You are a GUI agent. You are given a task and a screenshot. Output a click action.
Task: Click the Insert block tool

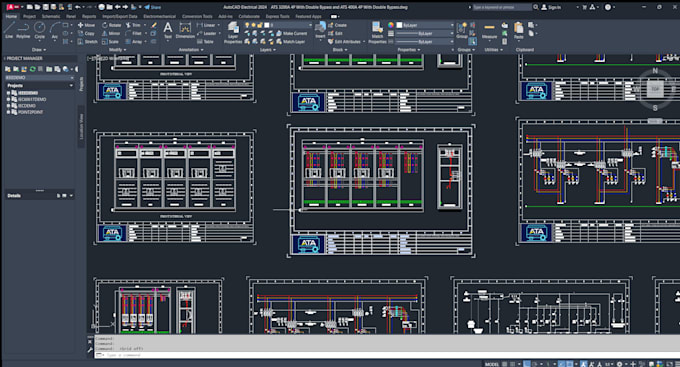pos(320,30)
